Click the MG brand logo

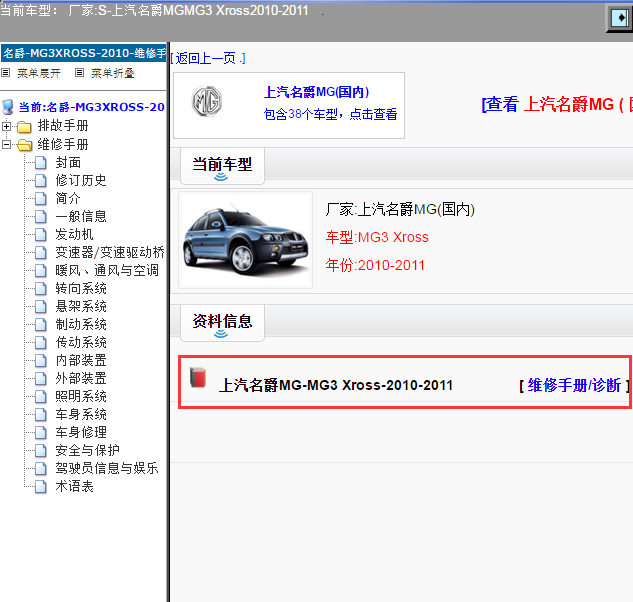coord(207,101)
